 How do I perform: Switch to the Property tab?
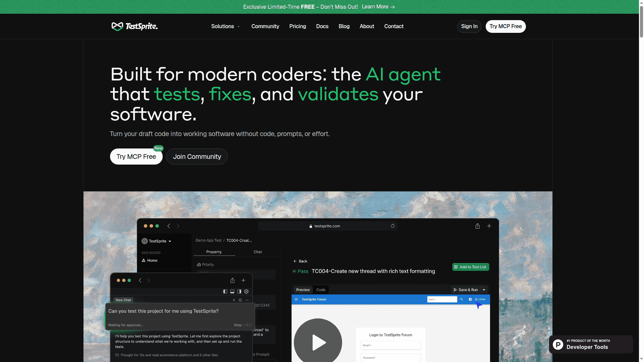[214, 252]
